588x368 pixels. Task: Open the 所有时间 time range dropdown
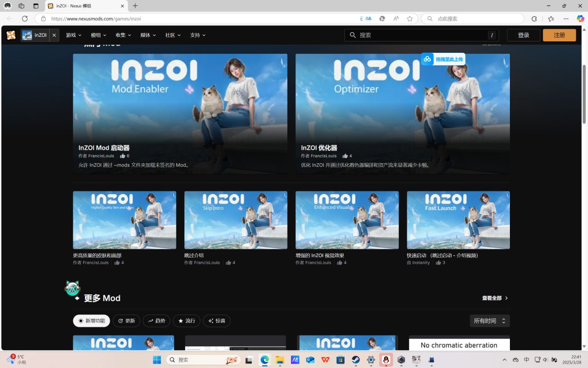490,321
